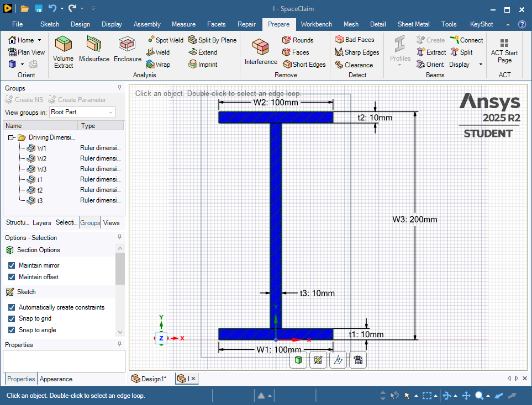This screenshot has width=532, height=405.
Task: Switch to the Workbench ribbon tab
Action: (x=316, y=24)
